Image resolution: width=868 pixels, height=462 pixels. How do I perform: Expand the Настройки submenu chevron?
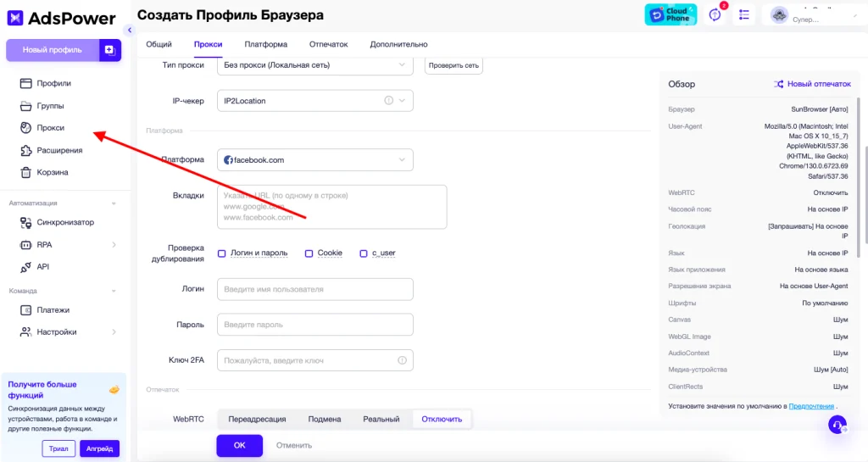pyautogui.click(x=114, y=332)
